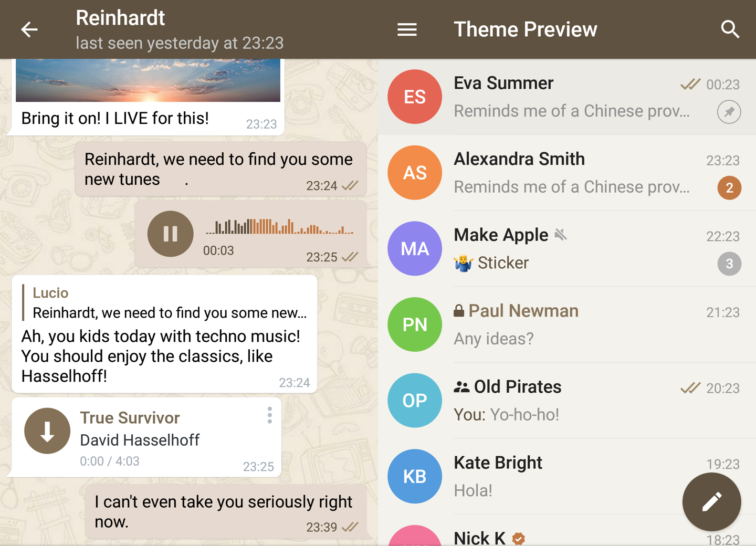Viewport: 756px width, 546px height.
Task: Click read checkmarks on Eva Summer row
Action: coord(690,84)
